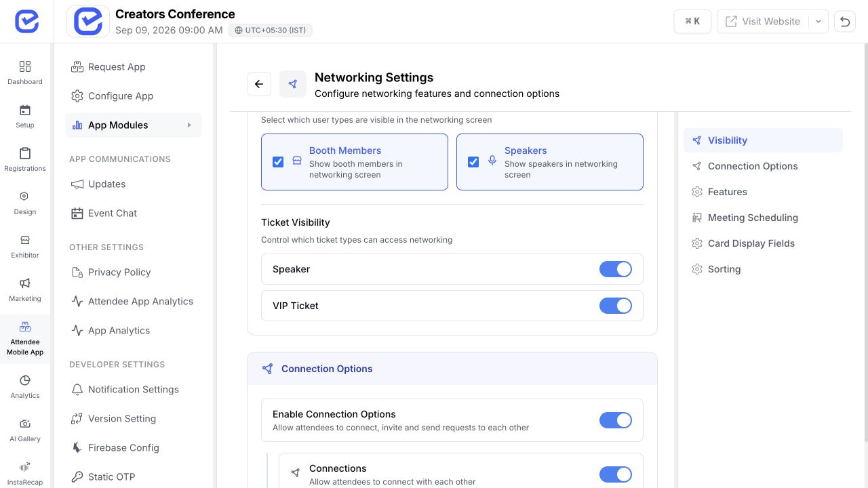The image size is (868, 488).
Task: Open Updates under App Communications
Action: [x=134, y=184]
